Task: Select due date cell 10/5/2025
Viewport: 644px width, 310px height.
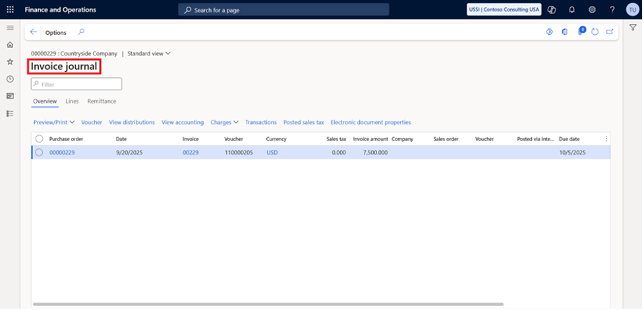Action: tap(573, 152)
